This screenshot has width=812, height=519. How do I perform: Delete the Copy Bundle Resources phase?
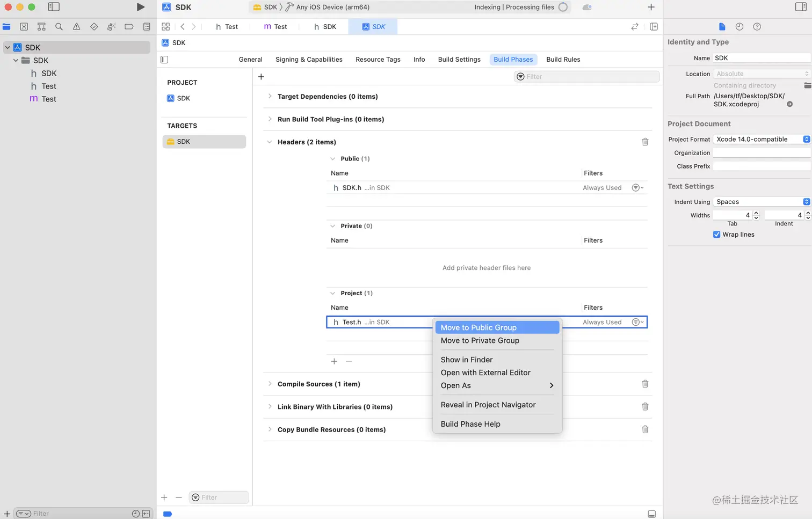(645, 429)
